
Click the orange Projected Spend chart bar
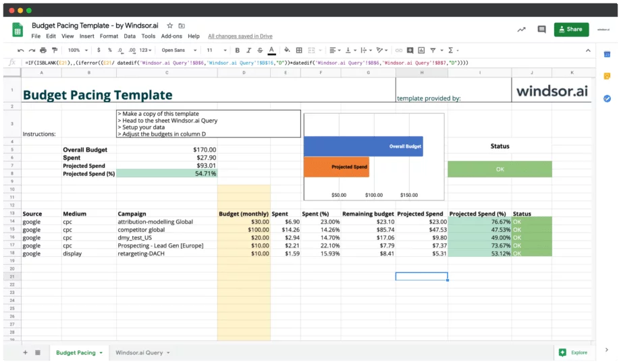[336, 166]
